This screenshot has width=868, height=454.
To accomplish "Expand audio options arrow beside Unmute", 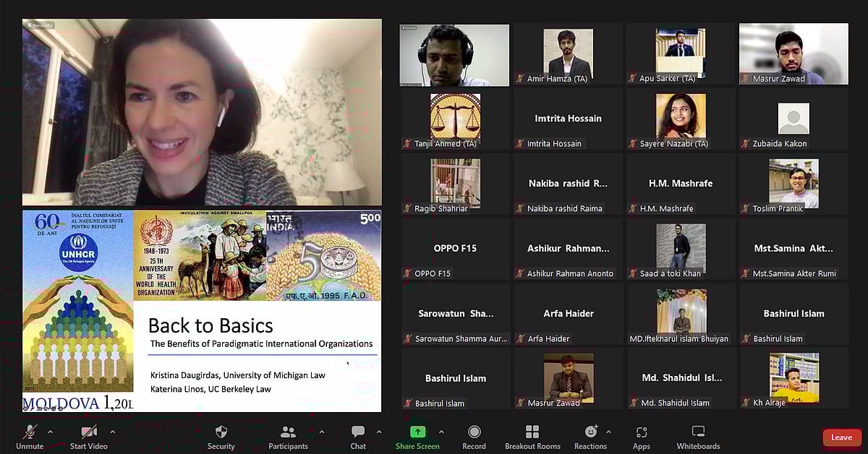I will click(x=50, y=432).
